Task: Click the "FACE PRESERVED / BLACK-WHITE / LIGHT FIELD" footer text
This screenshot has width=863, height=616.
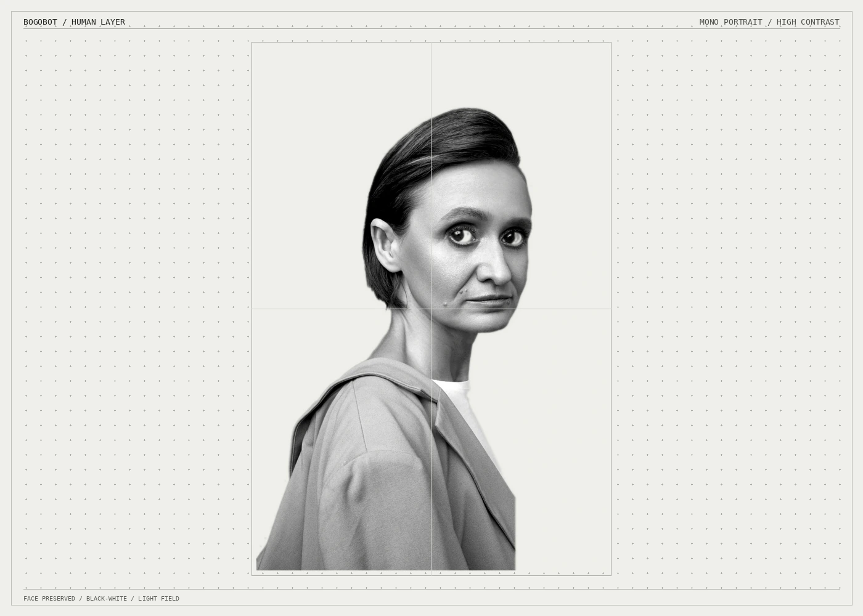Action: click(x=101, y=599)
